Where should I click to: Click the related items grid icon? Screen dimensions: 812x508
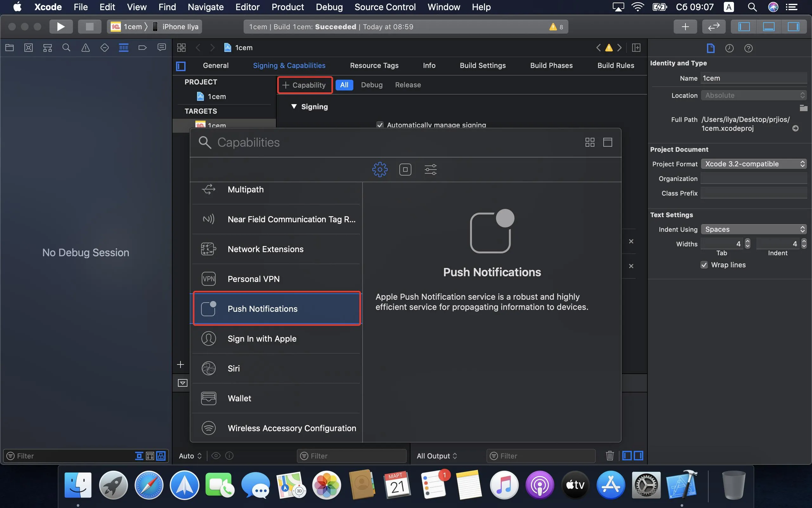(x=181, y=48)
